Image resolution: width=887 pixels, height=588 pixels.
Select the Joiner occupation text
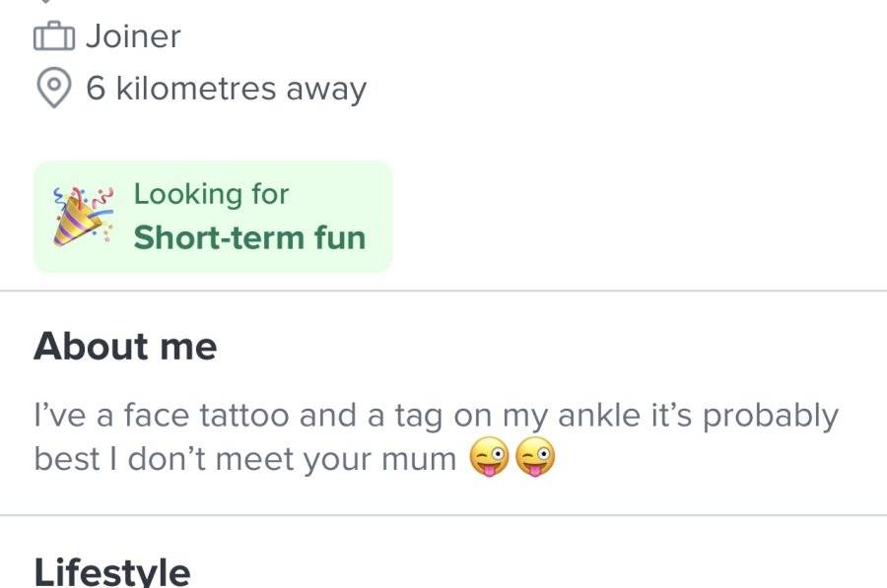point(133,36)
